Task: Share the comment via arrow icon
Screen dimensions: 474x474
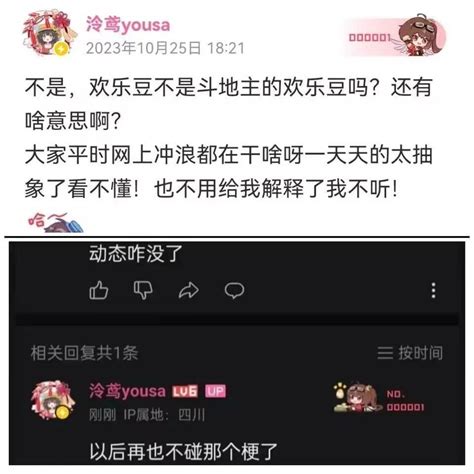Action: click(189, 290)
